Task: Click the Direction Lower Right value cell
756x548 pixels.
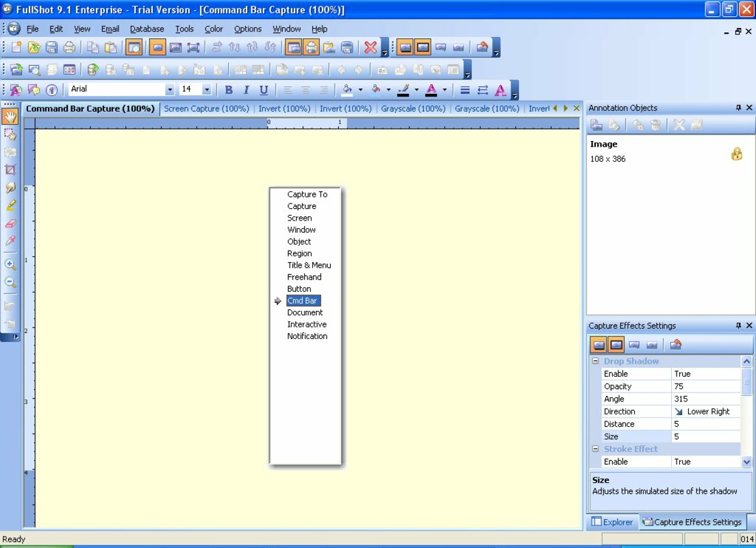Action: tap(706, 412)
